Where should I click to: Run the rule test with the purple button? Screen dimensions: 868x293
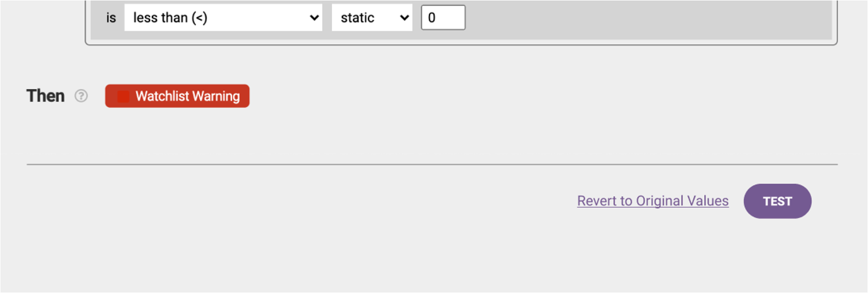778,201
